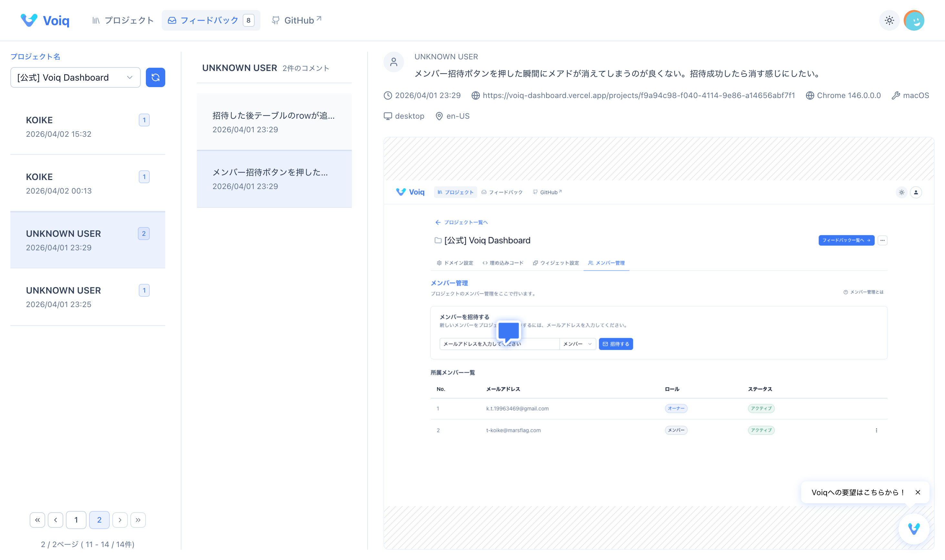This screenshot has width=945, height=560.
Task: Open the user avatar menu
Action: tap(914, 20)
